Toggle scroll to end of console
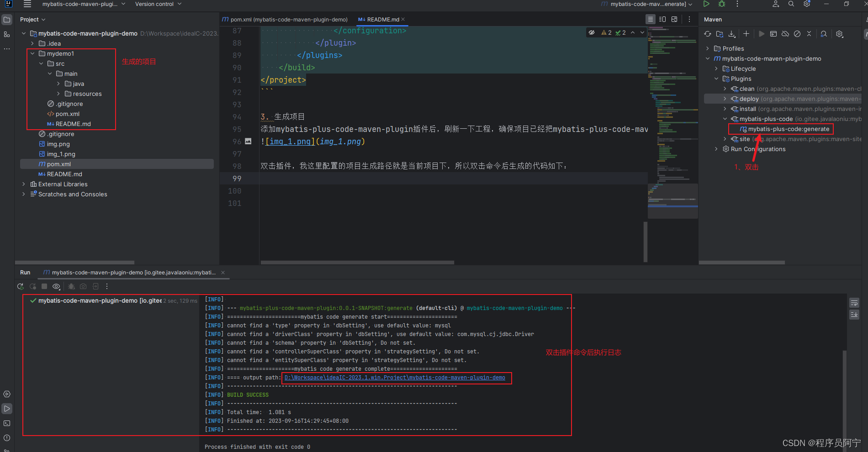Image resolution: width=868 pixels, height=452 pixels. 854,315
